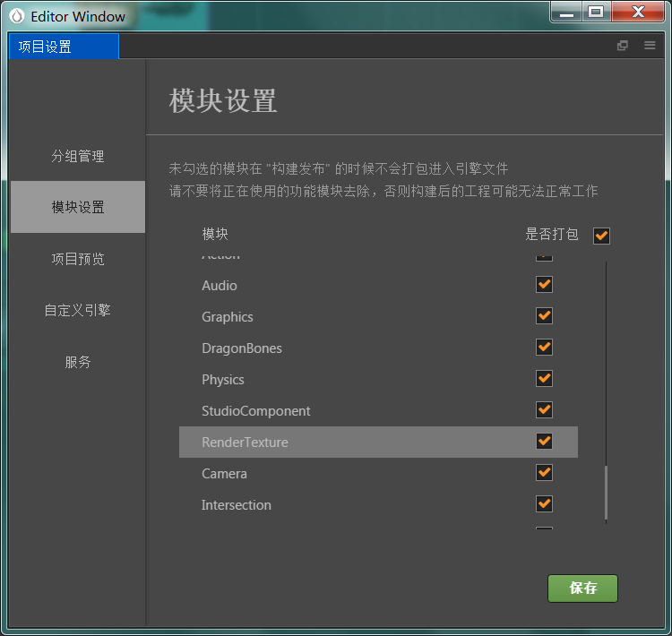
Task: Open the panel hamburger menu icon
Action: pyautogui.click(x=650, y=46)
